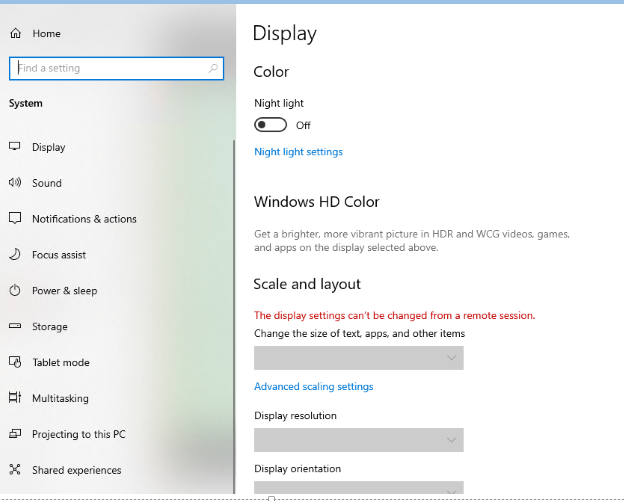The image size is (624, 501).
Task: Click the Tablet mode icon
Action: pos(15,362)
